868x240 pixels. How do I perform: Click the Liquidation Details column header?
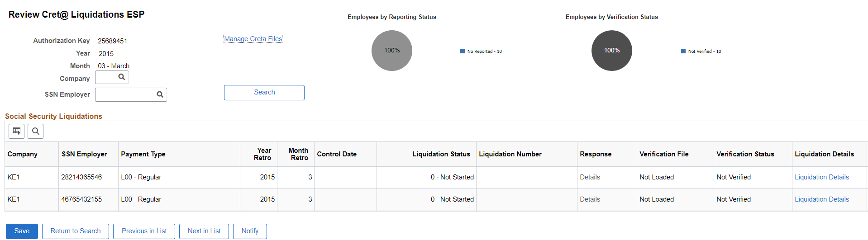click(x=825, y=154)
